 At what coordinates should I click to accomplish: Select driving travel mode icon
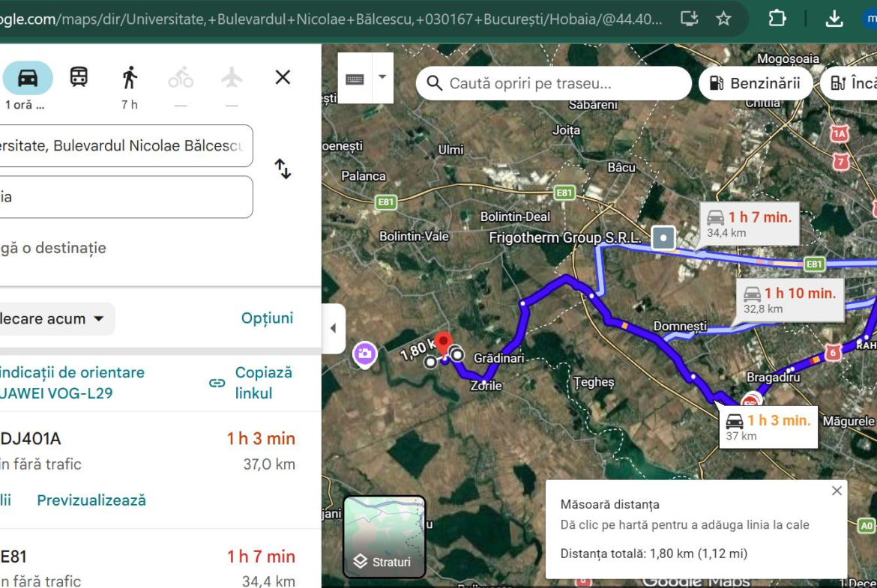(28, 78)
